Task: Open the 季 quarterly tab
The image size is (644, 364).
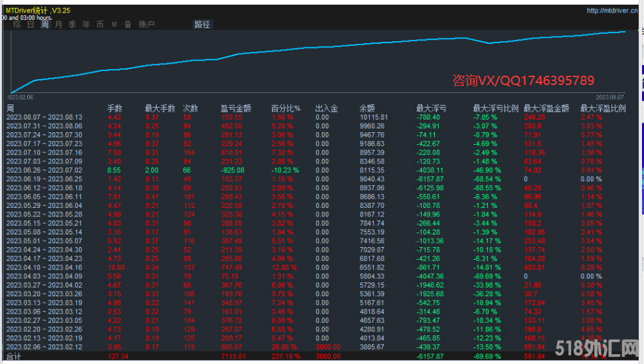Action: pyautogui.click(x=72, y=25)
